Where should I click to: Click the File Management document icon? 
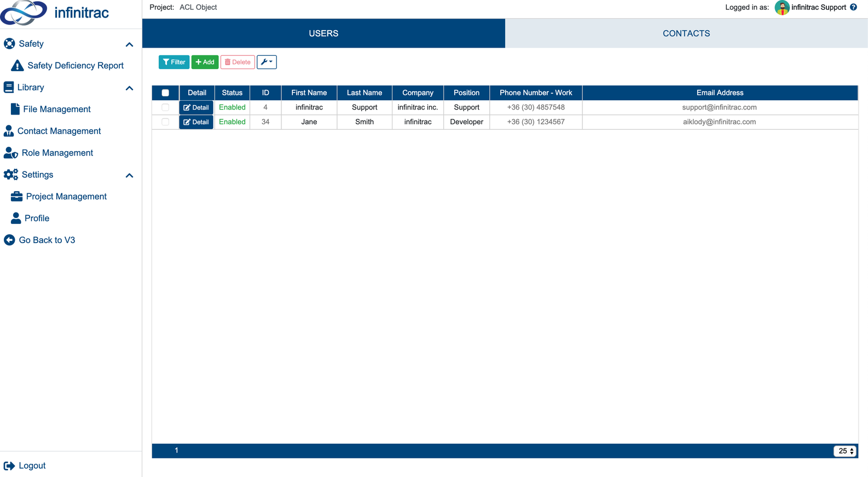[15, 109]
